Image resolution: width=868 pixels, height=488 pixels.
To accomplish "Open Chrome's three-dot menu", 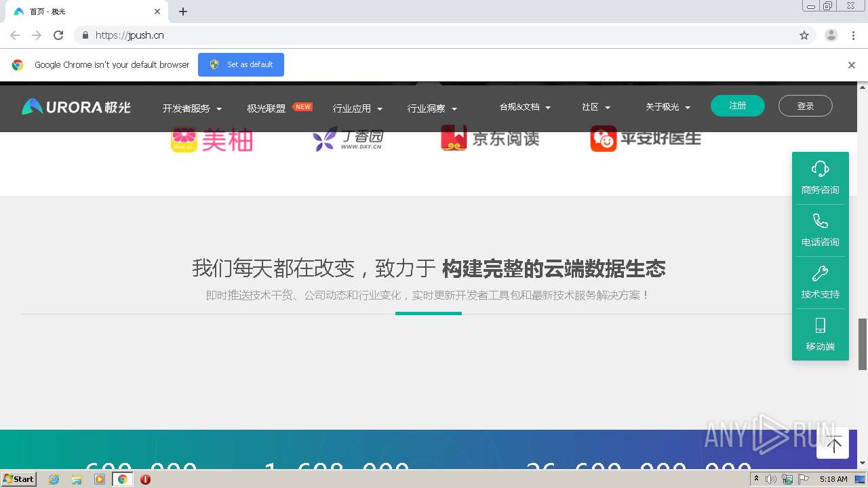I will [853, 35].
